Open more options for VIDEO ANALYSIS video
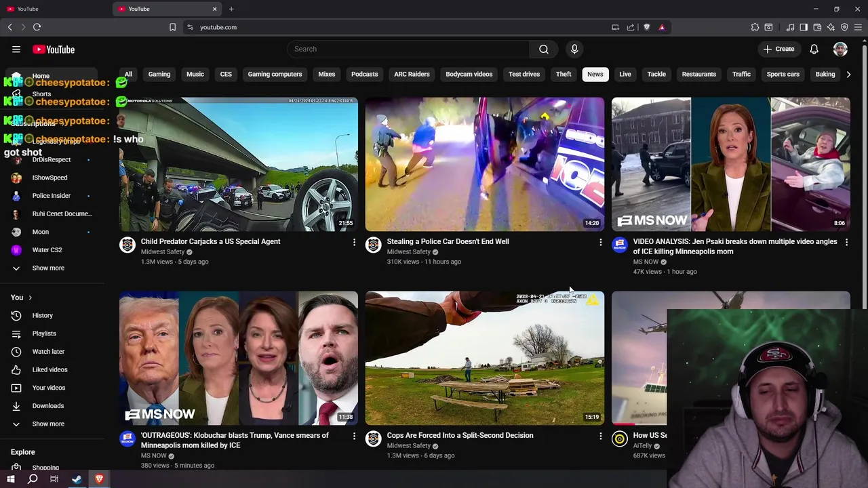The width and height of the screenshot is (868, 488). [846, 242]
